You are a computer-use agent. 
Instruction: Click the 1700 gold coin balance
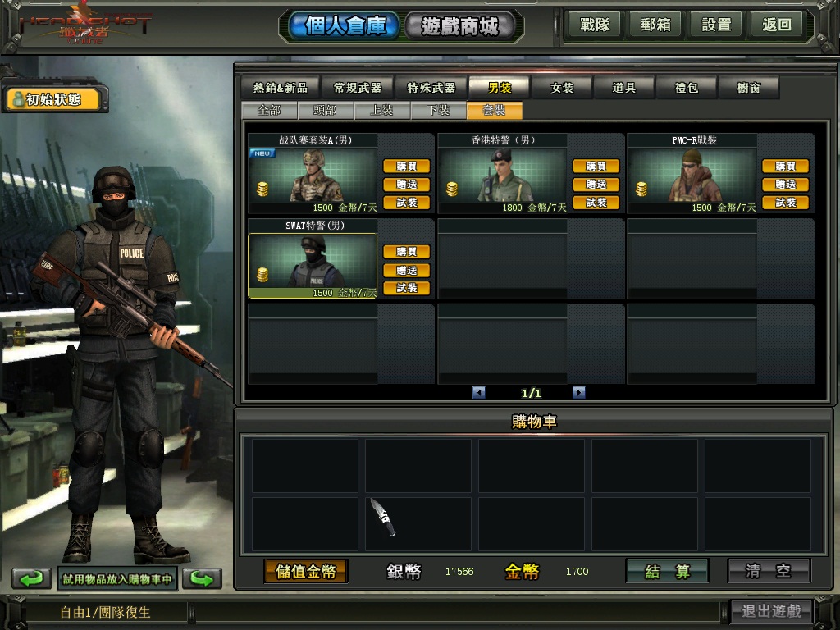click(x=577, y=572)
